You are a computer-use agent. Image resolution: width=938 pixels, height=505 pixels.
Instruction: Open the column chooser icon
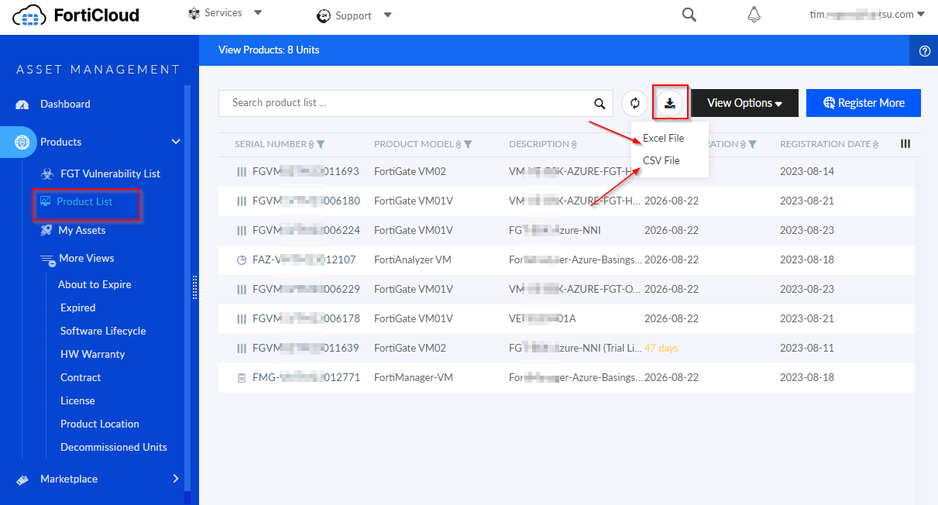pos(905,144)
